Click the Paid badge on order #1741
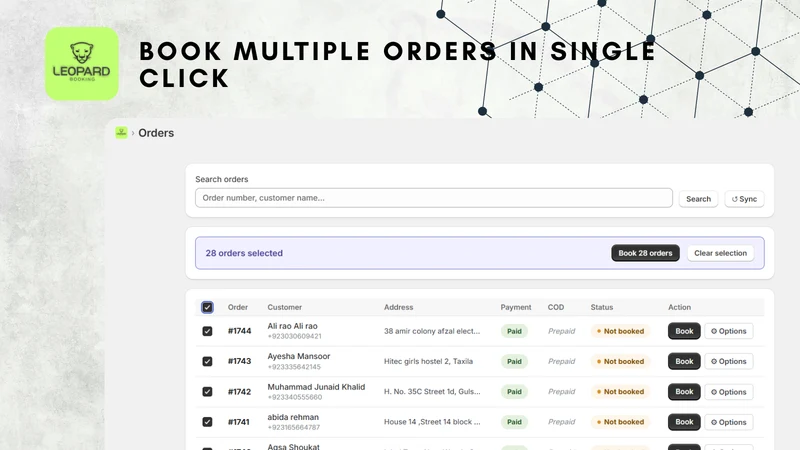Viewport: 800px width, 450px height. click(x=514, y=422)
